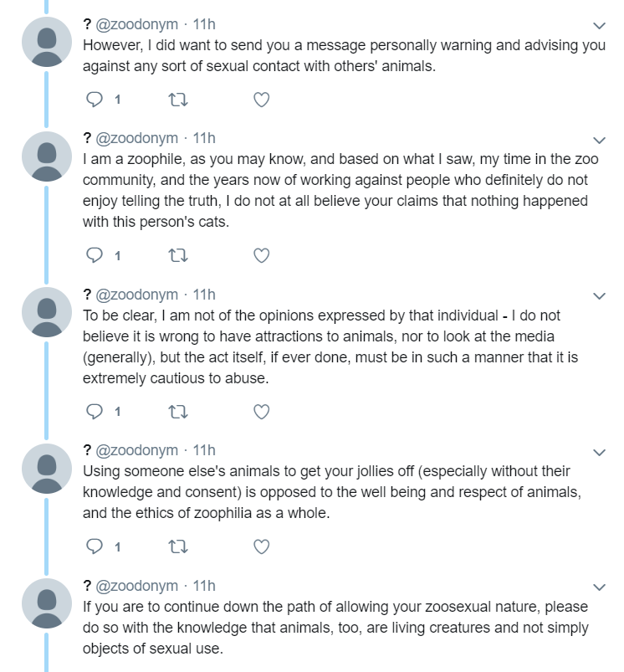Reply to the tweet about sending a personal message

point(95,100)
